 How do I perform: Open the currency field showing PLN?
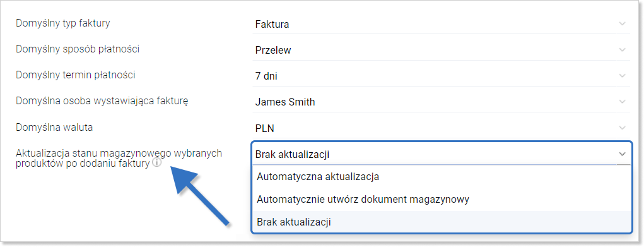point(441,128)
